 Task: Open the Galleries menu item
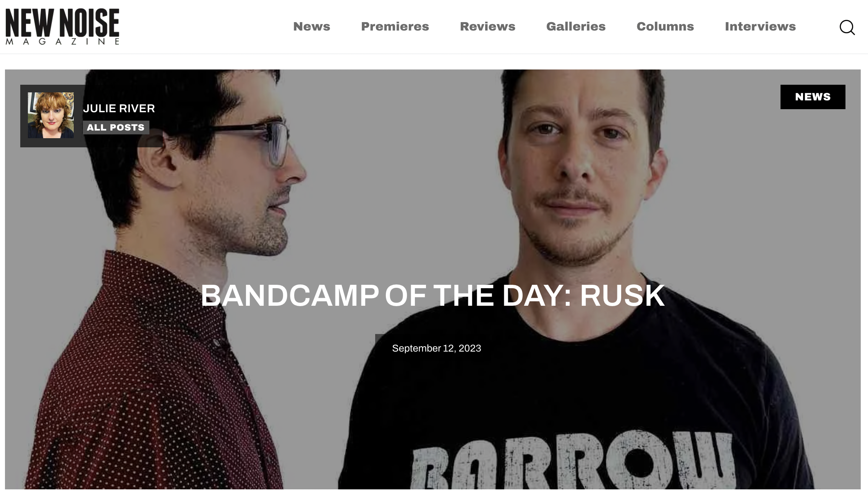(x=576, y=26)
